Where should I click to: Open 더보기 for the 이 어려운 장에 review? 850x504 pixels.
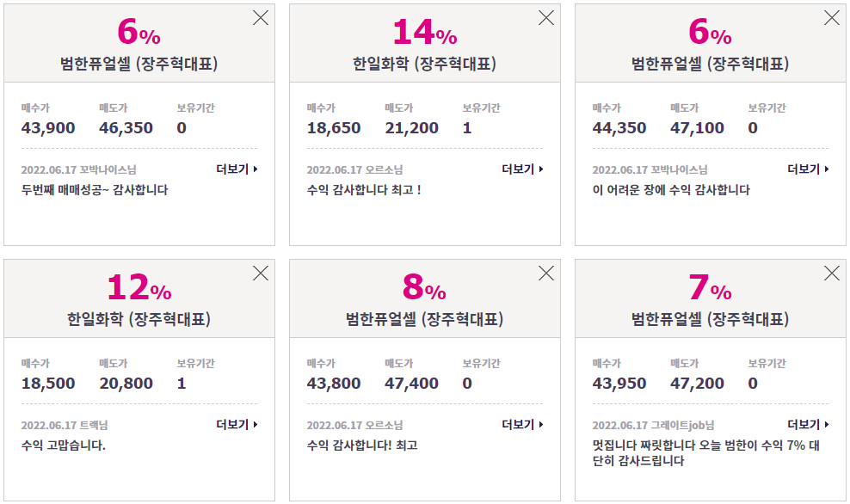click(x=808, y=169)
